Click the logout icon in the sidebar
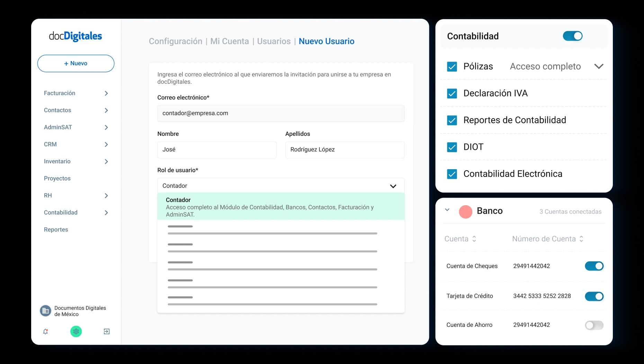 [107, 331]
